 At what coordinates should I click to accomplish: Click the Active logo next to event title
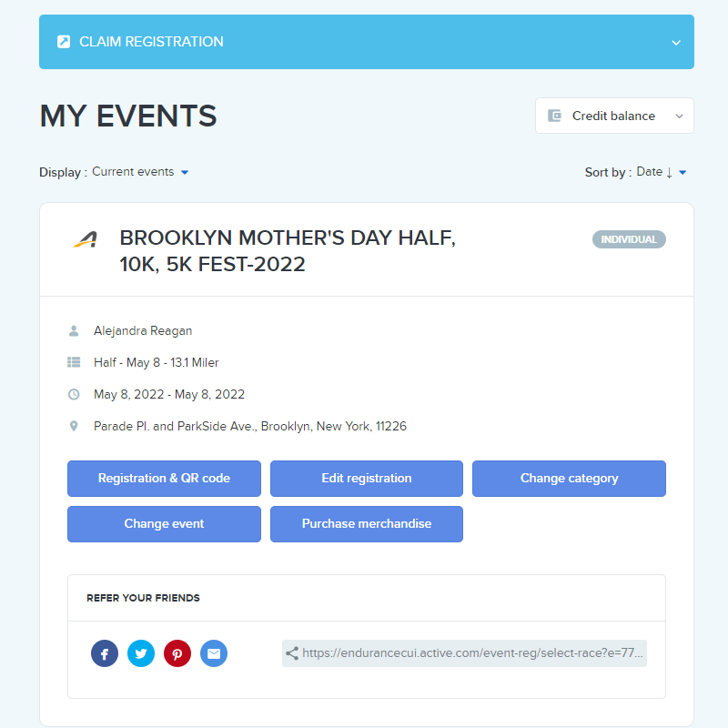(86, 239)
